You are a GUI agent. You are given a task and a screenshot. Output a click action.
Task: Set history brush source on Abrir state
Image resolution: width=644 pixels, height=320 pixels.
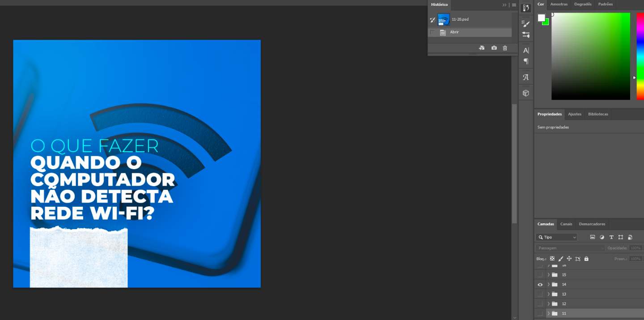[432, 33]
